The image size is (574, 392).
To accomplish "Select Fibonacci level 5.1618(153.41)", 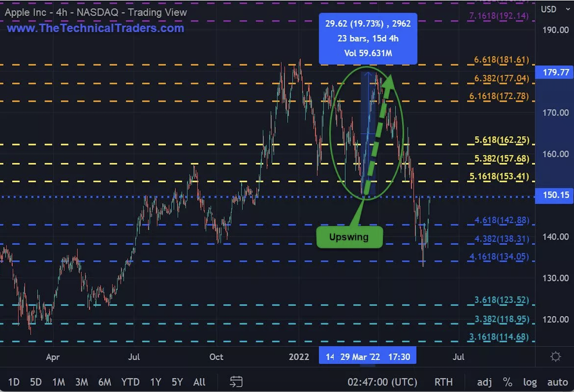I will click(499, 176).
